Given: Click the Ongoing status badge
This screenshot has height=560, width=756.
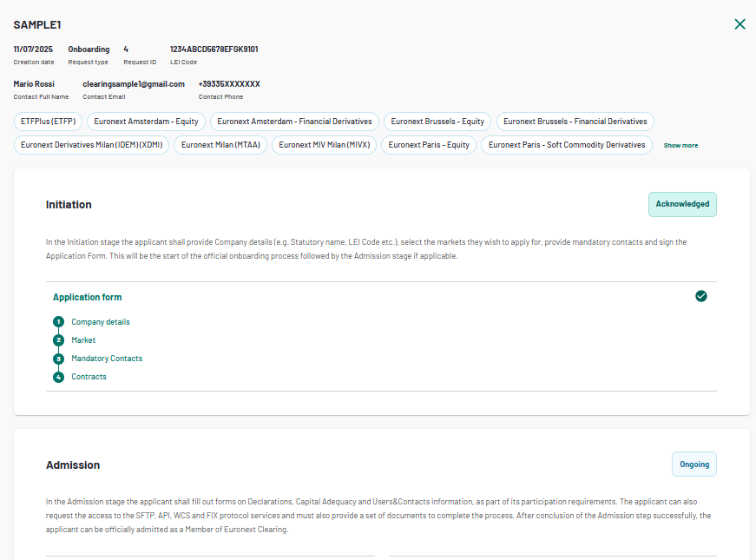Looking at the screenshot, I should click(x=694, y=464).
